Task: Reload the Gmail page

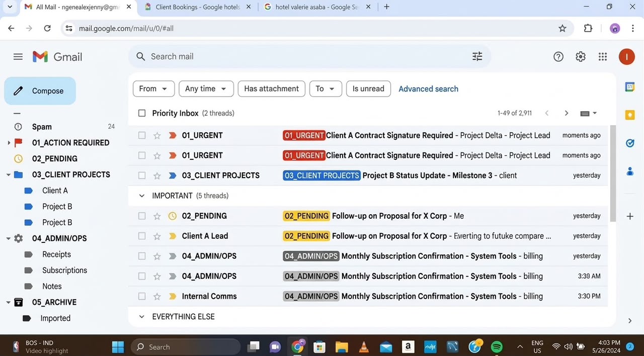Action: pyautogui.click(x=47, y=29)
